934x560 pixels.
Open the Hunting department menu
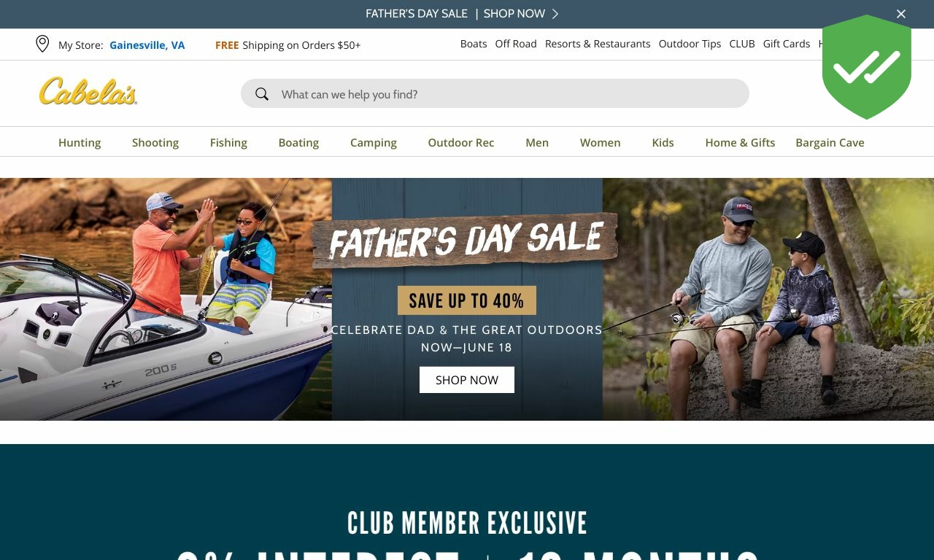click(x=80, y=142)
